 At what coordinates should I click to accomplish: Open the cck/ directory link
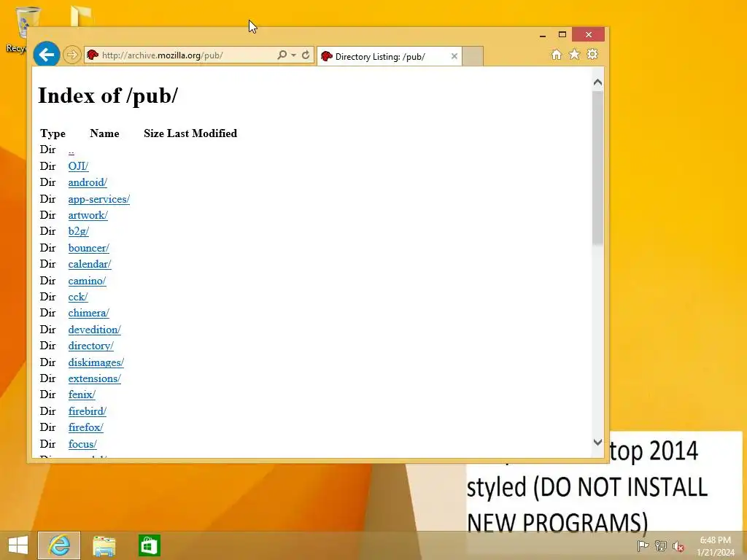click(78, 297)
